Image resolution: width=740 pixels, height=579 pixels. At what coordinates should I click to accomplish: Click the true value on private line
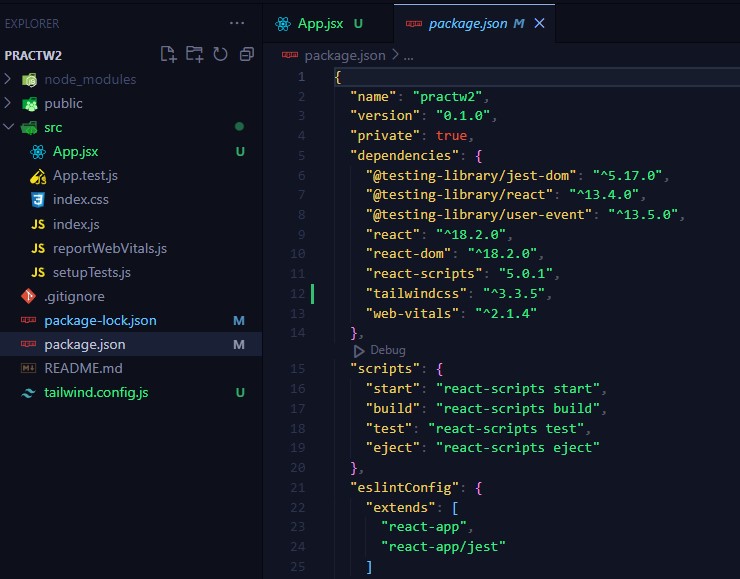click(451, 135)
